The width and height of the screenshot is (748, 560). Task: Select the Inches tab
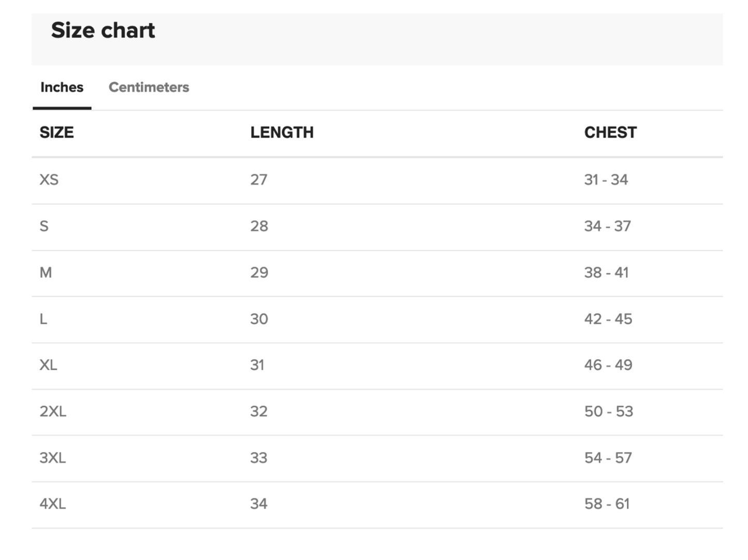(x=62, y=87)
